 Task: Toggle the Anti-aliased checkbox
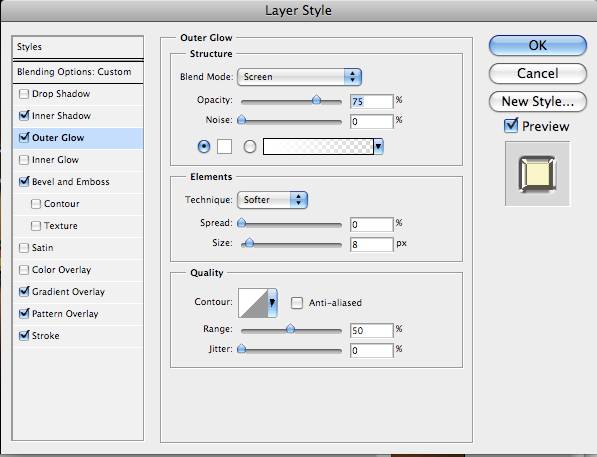[297, 303]
